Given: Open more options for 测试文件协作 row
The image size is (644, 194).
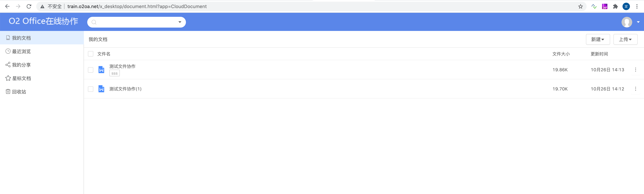Looking at the screenshot, I should (635, 70).
